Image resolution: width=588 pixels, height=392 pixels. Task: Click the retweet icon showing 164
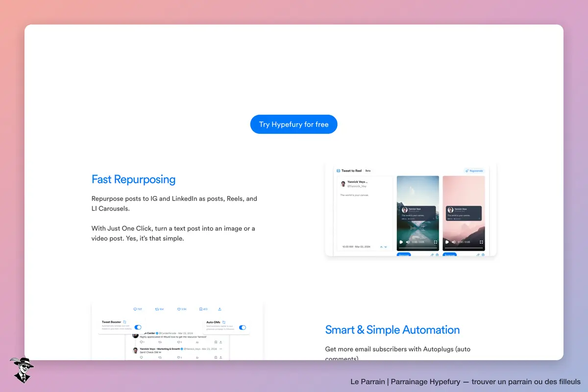[157, 309]
